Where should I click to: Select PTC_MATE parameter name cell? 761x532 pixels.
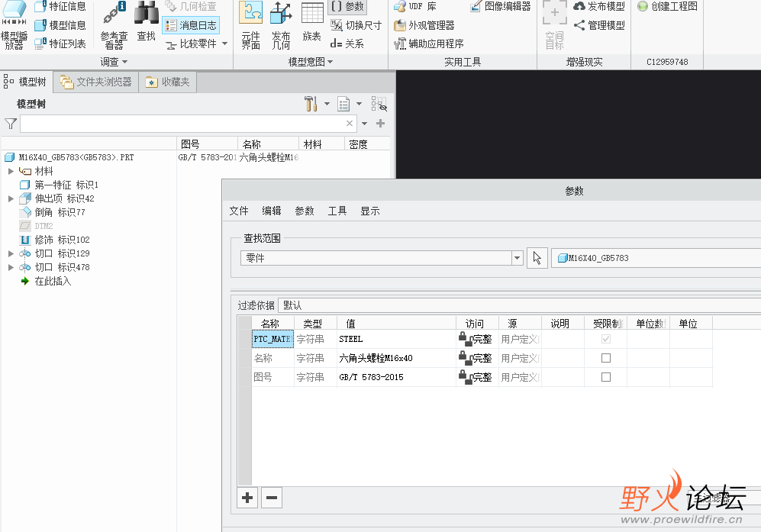pyautogui.click(x=272, y=339)
